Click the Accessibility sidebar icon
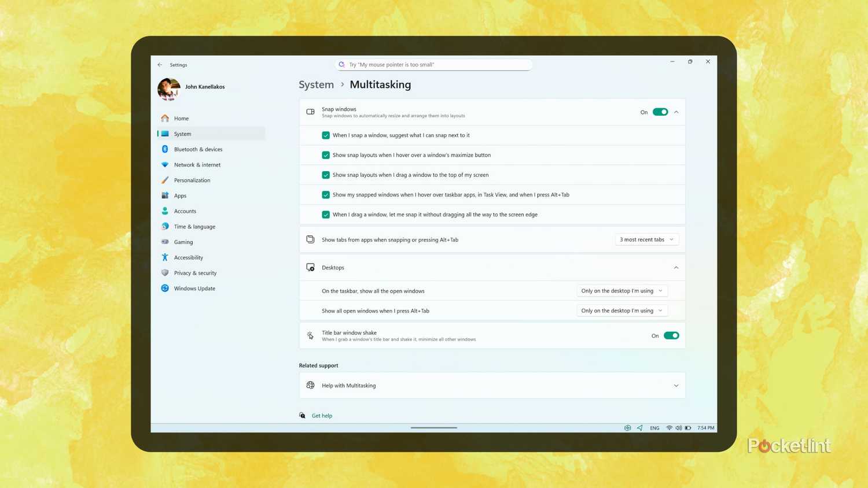 point(165,257)
